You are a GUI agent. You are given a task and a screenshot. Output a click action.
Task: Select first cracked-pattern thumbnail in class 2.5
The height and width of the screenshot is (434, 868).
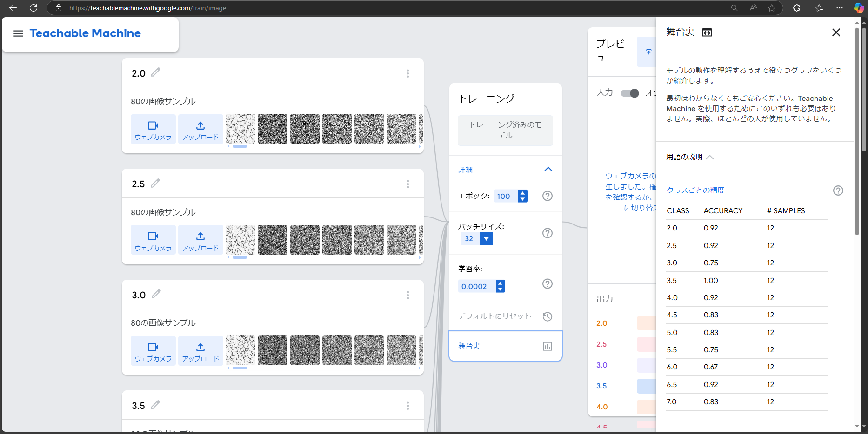click(240, 240)
